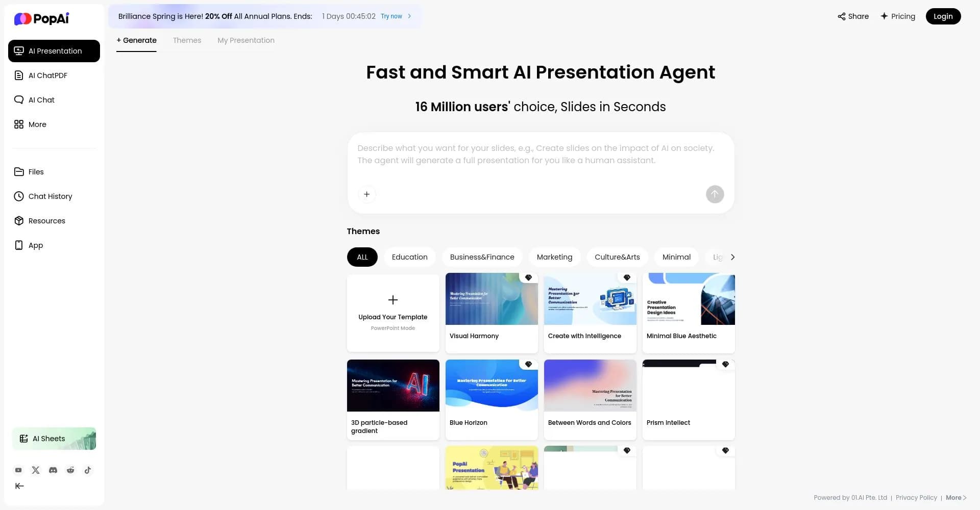Image resolution: width=980 pixels, height=510 pixels.
Task: Click the X (Twitter) icon
Action: (x=36, y=470)
